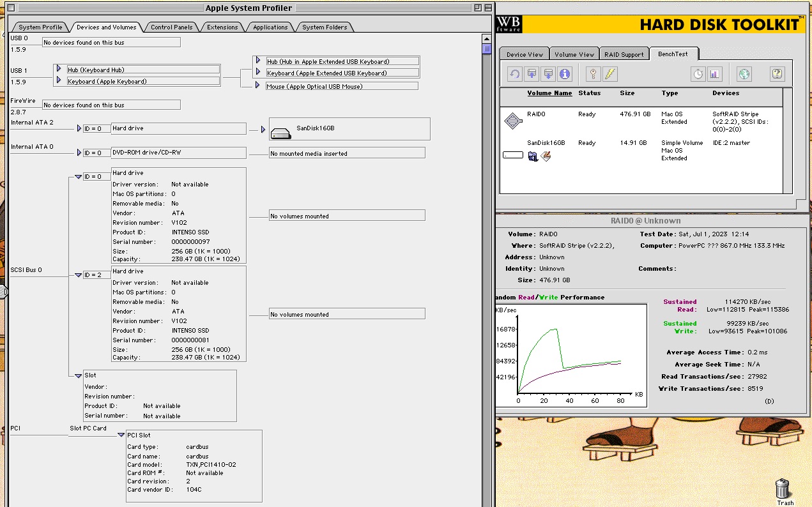Click the volume list scrollbar in Hard Disk Toolkit
This screenshot has height=507, width=812.
pos(787,140)
